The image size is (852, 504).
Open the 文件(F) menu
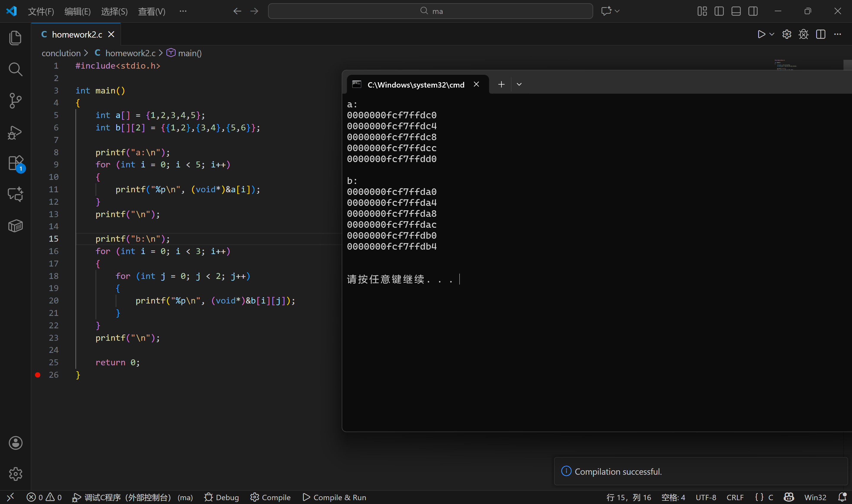pos(41,11)
